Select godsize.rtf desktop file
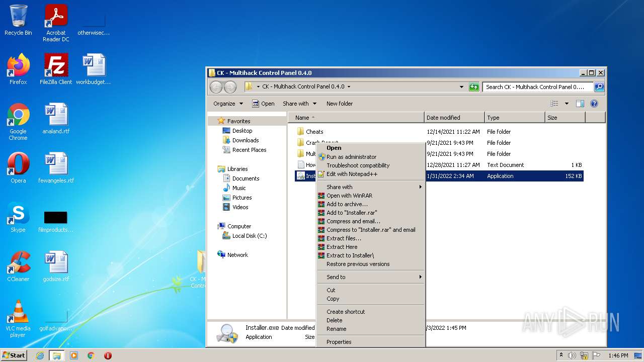 point(56,266)
